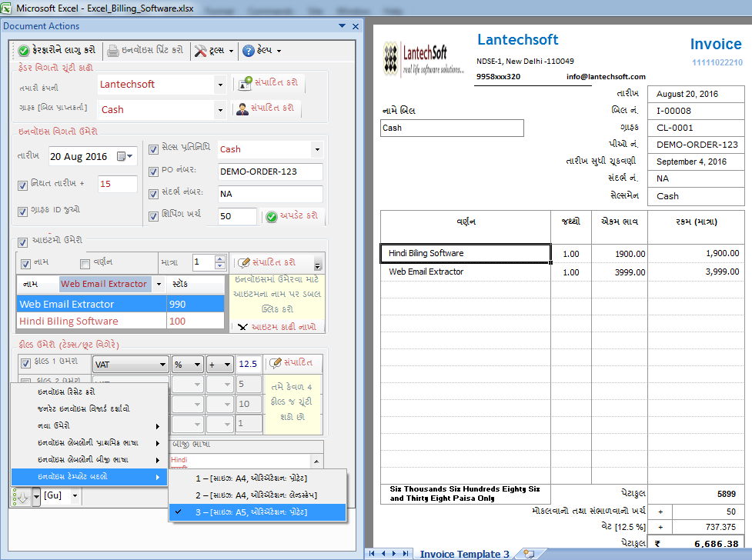This screenshot has width=752, height=560.
Task: Click the pencil edit icon beside VAT field
Action: 275,363
